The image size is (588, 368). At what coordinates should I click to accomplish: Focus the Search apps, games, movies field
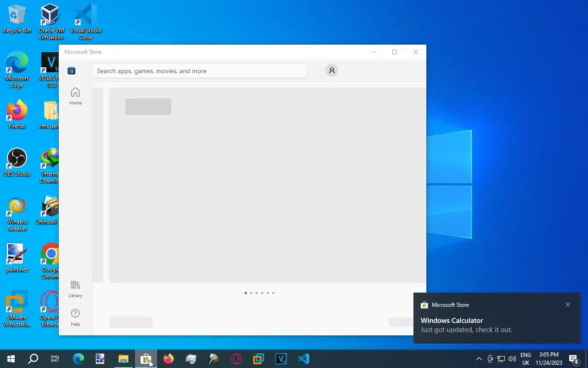point(199,71)
